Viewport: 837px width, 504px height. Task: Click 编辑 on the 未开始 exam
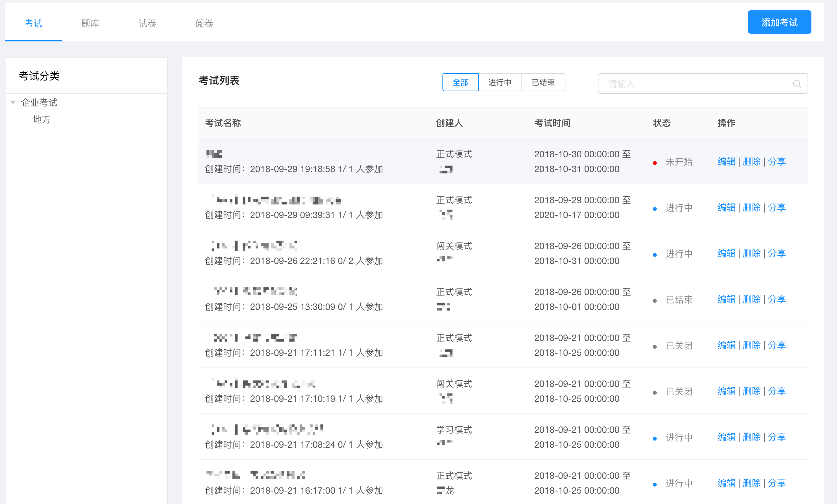[726, 162]
